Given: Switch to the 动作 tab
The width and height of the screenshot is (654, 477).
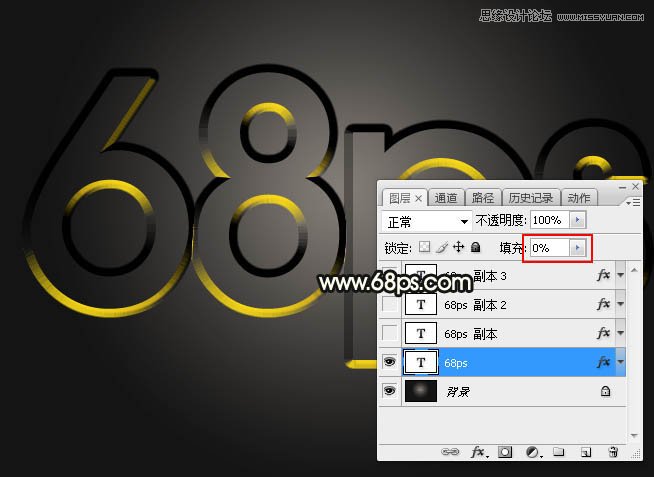Looking at the screenshot, I should pos(579,198).
